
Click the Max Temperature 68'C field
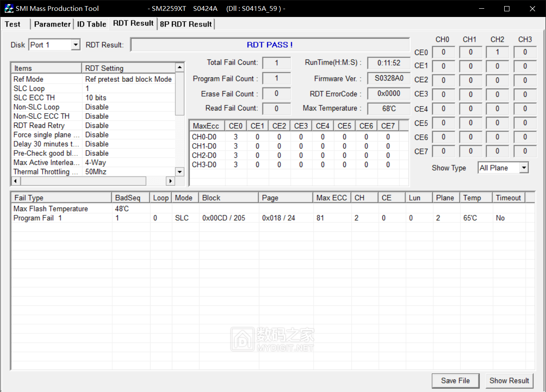(389, 108)
